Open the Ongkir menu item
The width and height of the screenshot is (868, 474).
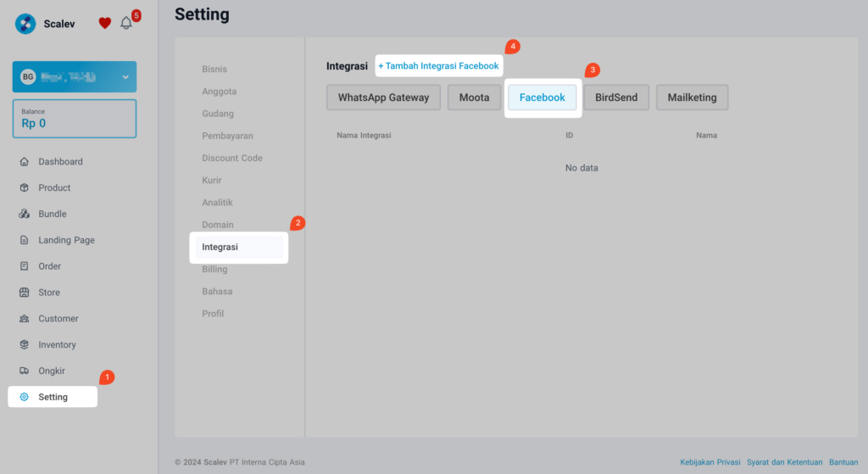click(x=52, y=371)
